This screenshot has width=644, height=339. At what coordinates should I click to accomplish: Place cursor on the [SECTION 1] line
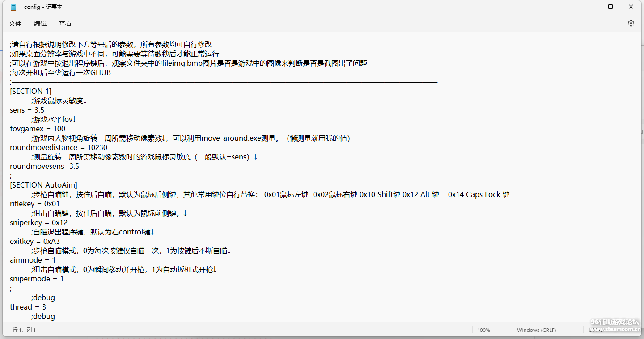point(30,91)
